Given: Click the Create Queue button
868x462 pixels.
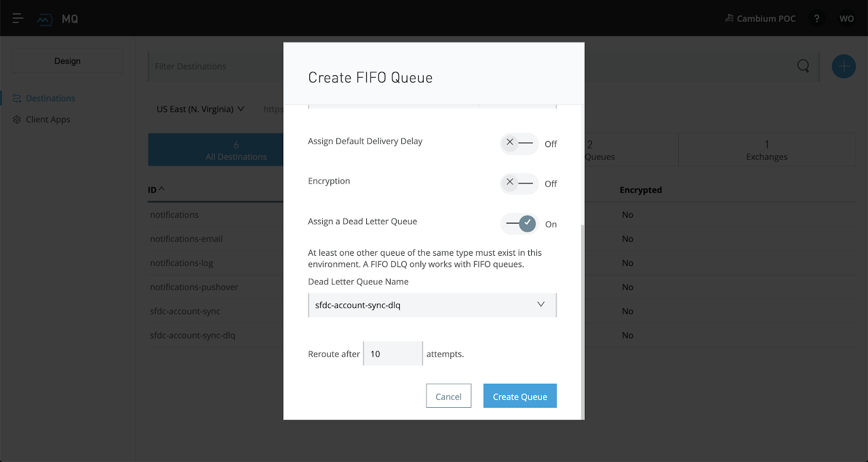Looking at the screenshot, I should pos(520,396).
